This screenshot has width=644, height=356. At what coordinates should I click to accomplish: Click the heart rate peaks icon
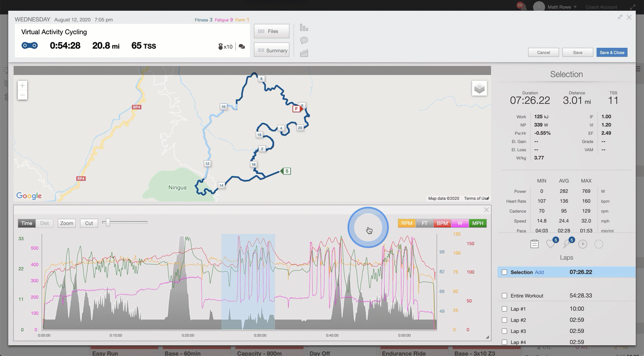[x=550, y=244]
